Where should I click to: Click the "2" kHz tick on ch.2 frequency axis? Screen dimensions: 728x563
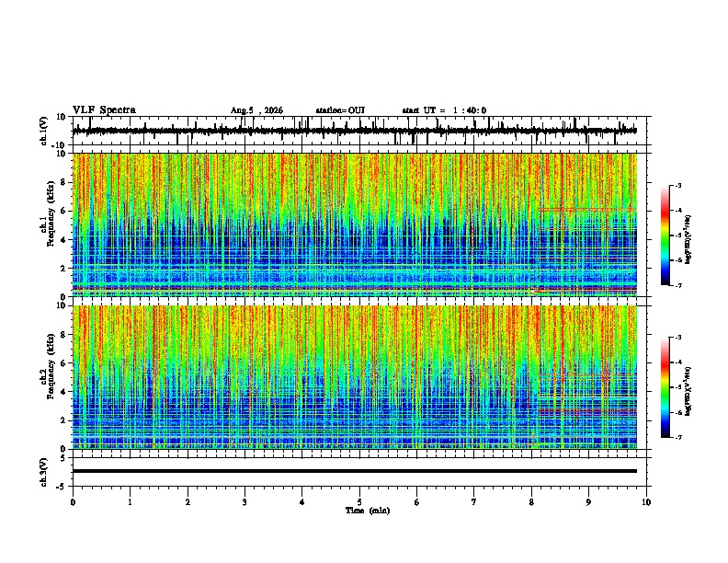(64, 420)
